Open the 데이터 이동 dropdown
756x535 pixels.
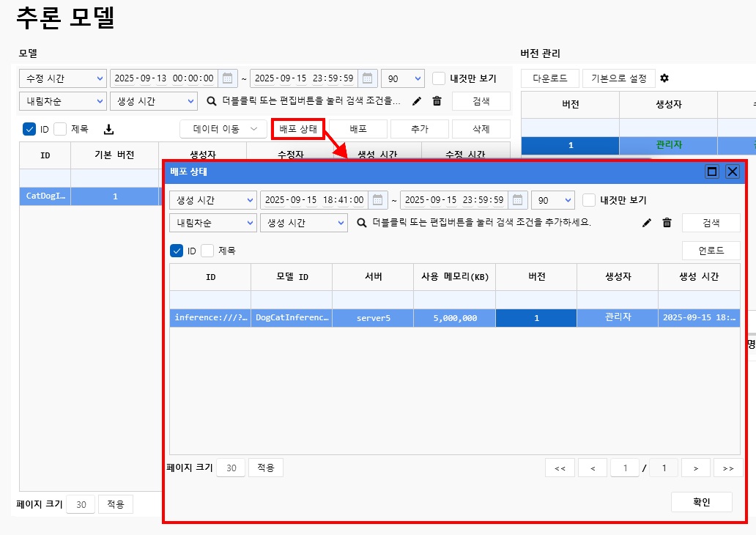pyautogui.click(x=223, y=129)
